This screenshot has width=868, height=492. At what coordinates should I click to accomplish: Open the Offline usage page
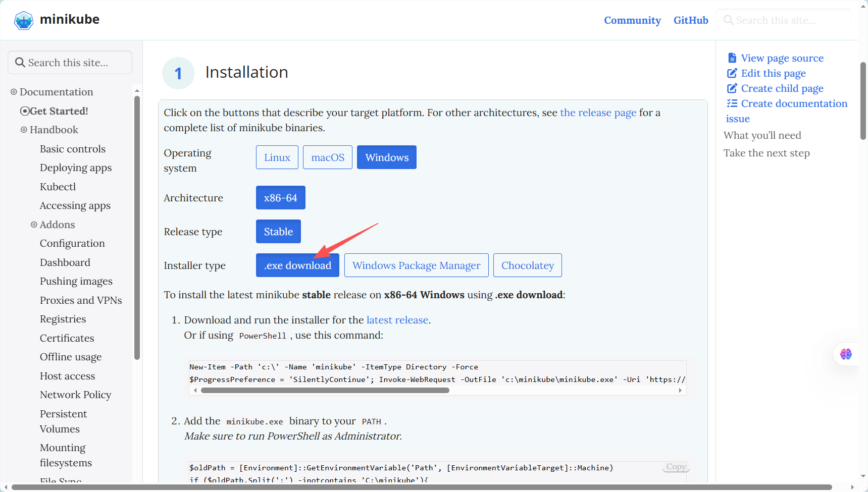pyautogui.click(x=71, y=357)
